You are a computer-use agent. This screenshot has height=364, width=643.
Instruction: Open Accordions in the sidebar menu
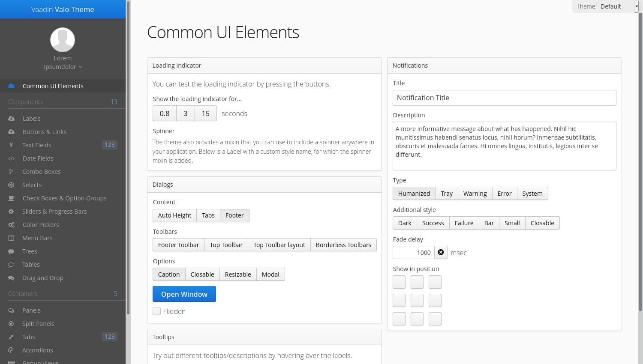coord(63,350)
